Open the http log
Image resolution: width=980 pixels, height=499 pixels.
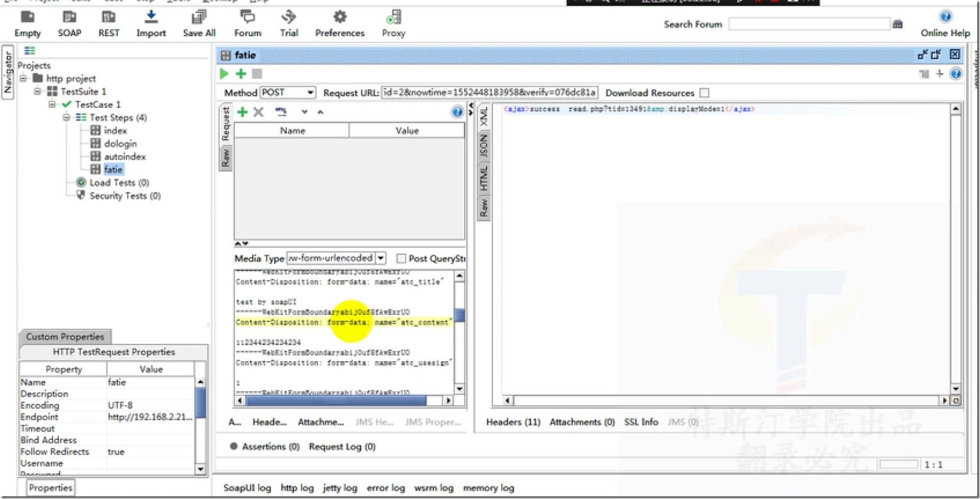297,487
